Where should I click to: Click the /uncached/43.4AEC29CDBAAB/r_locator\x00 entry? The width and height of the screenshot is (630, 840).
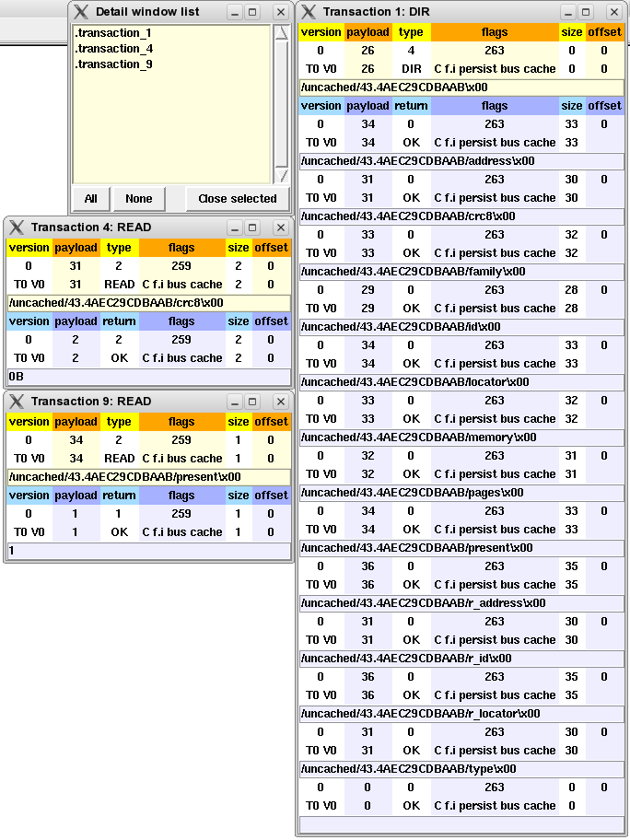pyautogui.click(x=461, y=714)
